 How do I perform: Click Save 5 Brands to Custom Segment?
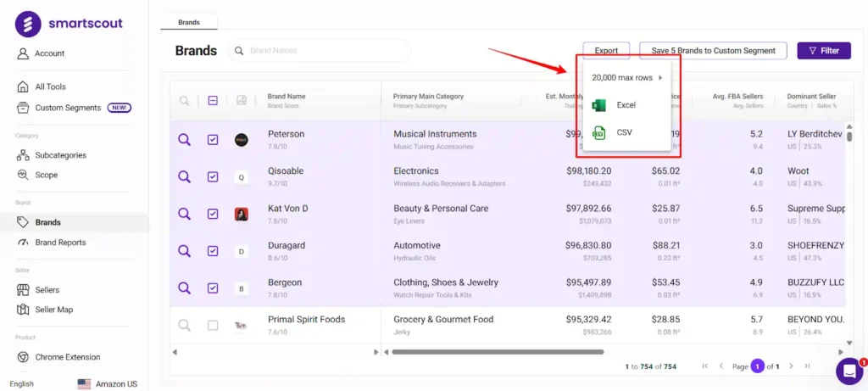(713, 50)
